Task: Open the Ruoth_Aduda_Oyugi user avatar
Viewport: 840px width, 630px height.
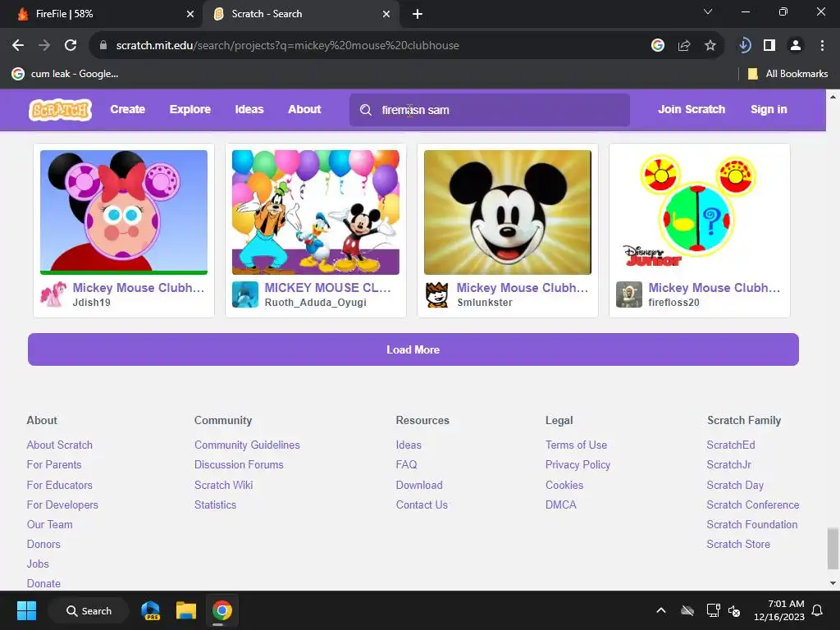Action: coord(245,294)
